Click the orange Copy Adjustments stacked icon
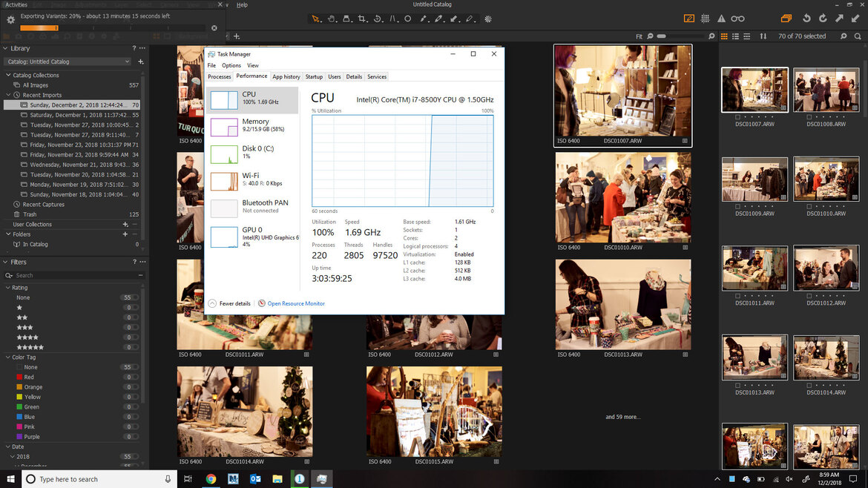 click(786, 19)
